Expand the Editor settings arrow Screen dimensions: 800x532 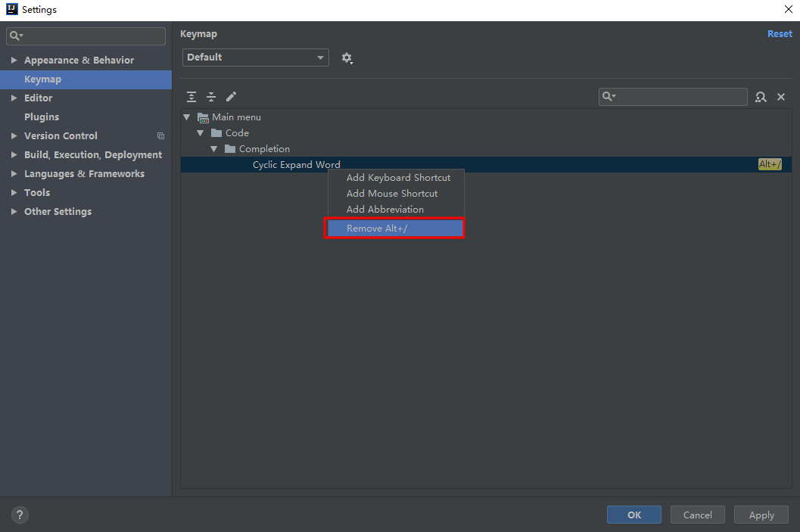(x=14, y=98)
